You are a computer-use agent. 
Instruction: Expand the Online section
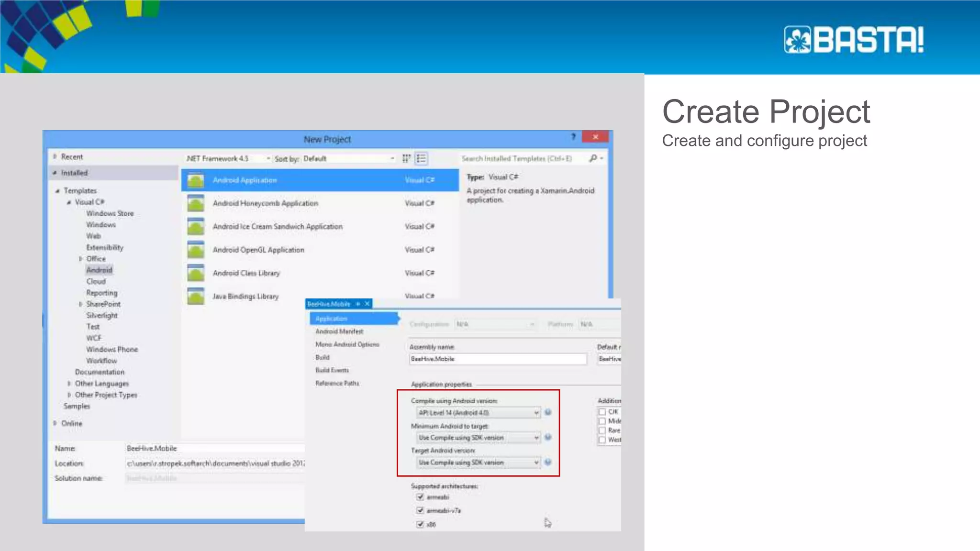pyautogui.click(x=55, y=423)
